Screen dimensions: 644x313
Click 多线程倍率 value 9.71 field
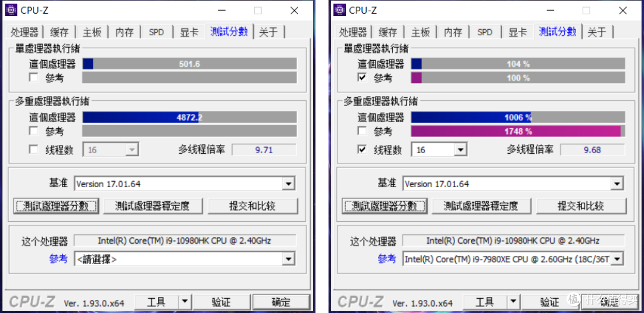pyautogui.click(x=264, y=150)
